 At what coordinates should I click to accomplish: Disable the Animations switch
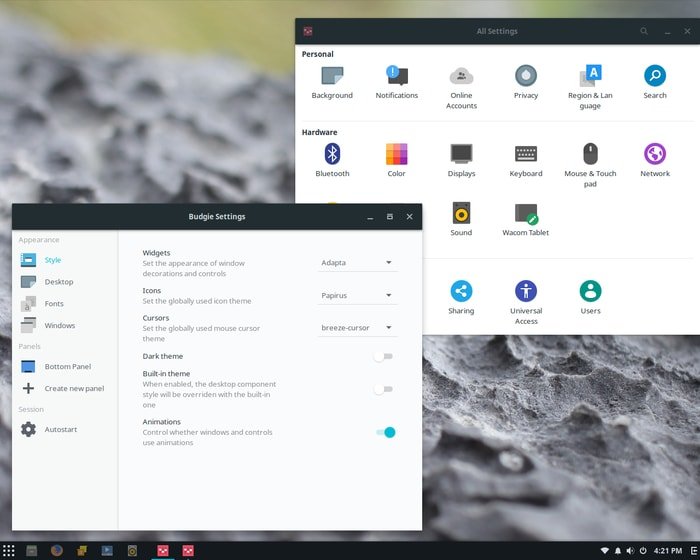tap(386, 432)
